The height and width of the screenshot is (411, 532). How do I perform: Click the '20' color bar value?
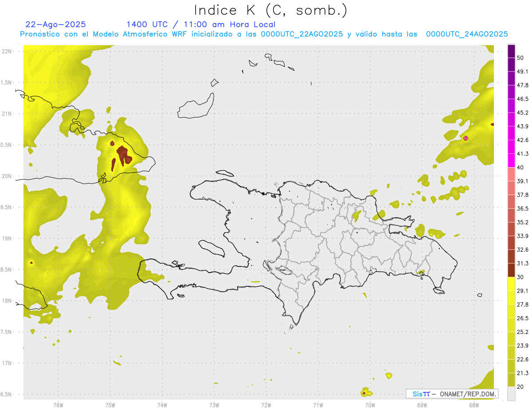click(521, 387)
